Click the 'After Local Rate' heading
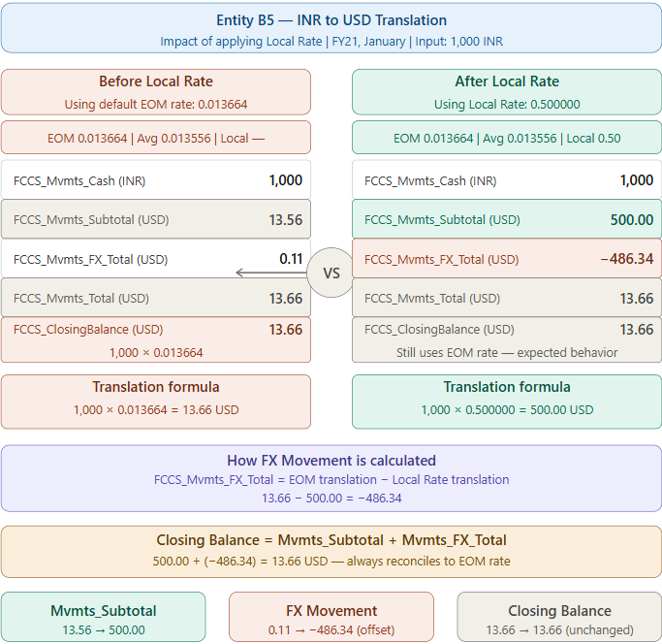Screen dimensions: 662x644 click(x=507, y=81)
